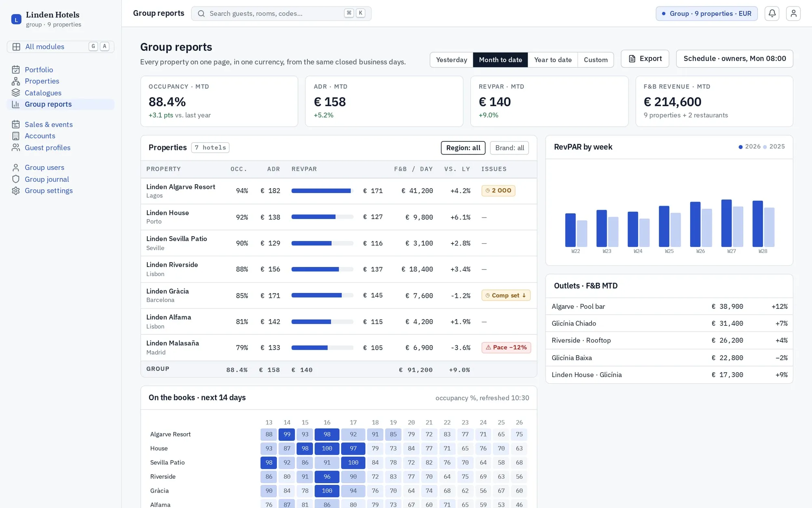Click the Group reports chart icon
Viewport: 812px width, 508px height.
click(x=16, y=104)
